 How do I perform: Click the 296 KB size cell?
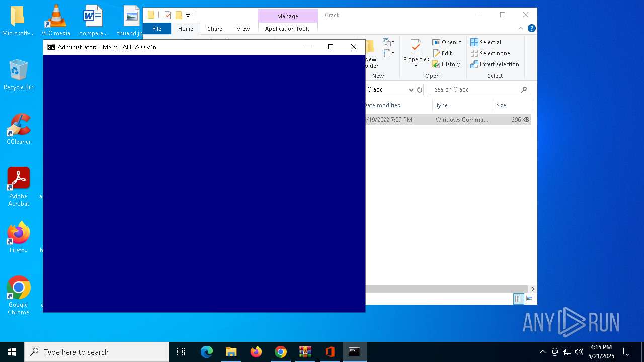[520, 120]
